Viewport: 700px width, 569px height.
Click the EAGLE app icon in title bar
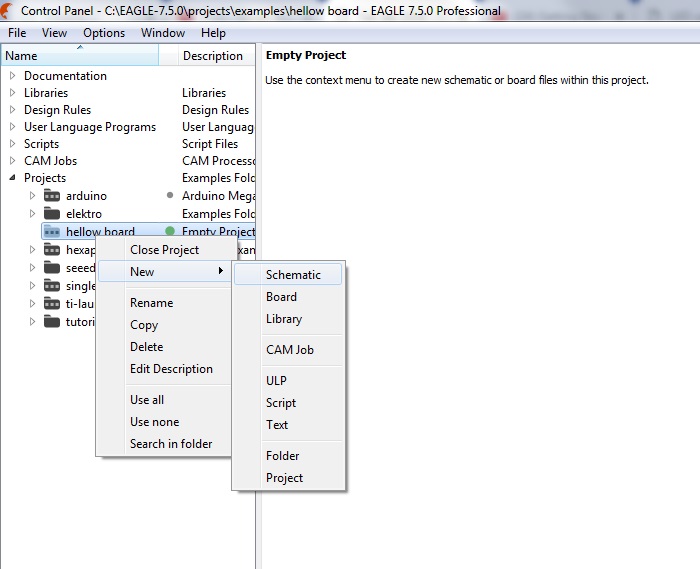6,11
